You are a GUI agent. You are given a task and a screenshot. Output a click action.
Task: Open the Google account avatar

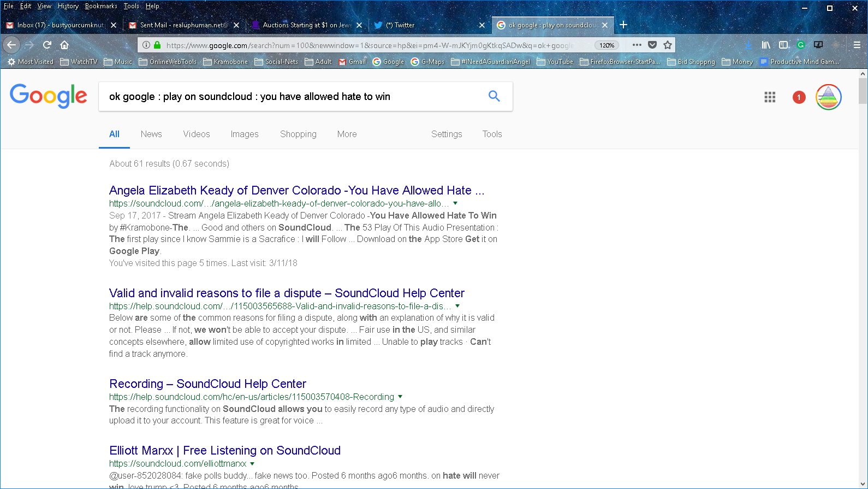828,97
